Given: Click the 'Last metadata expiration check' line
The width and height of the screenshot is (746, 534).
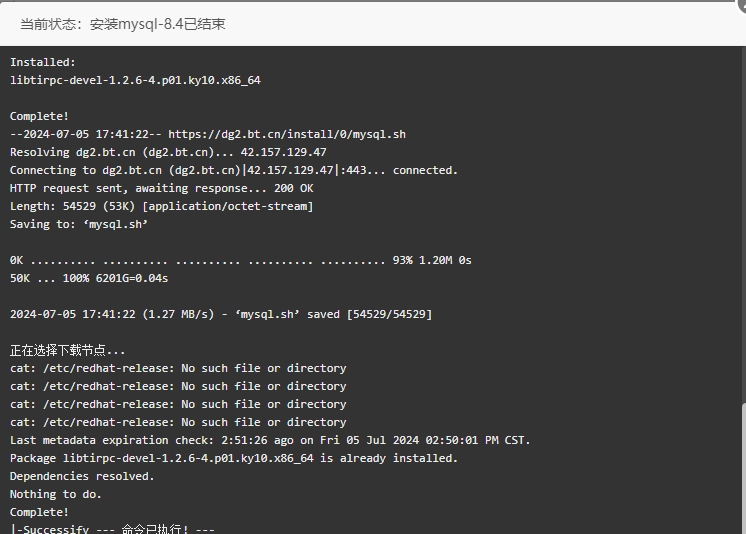Looking at the screenshot, I should [x=270, y=440].
